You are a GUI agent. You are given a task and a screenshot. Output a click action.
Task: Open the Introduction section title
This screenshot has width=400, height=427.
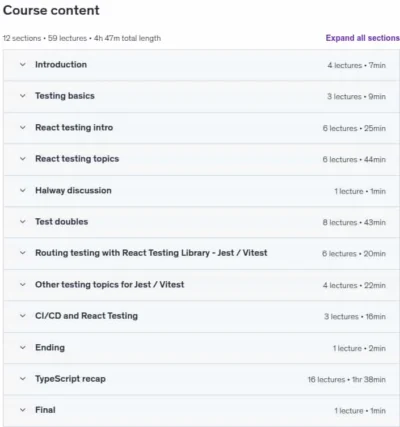pos(61,65)
